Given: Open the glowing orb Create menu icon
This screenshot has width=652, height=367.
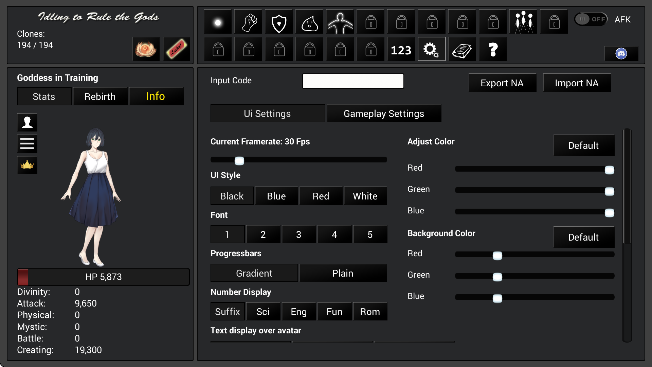Looking at the screenshot, I should (x=218, y=22).
